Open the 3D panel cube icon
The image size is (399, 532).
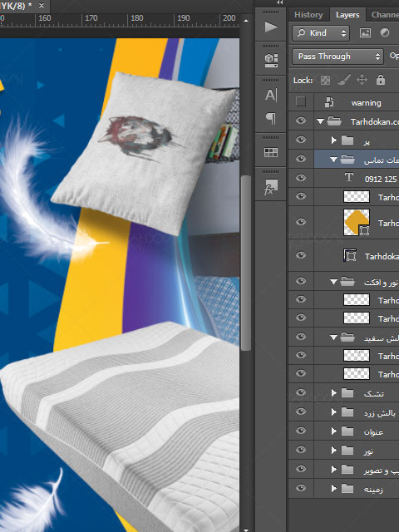271,61
